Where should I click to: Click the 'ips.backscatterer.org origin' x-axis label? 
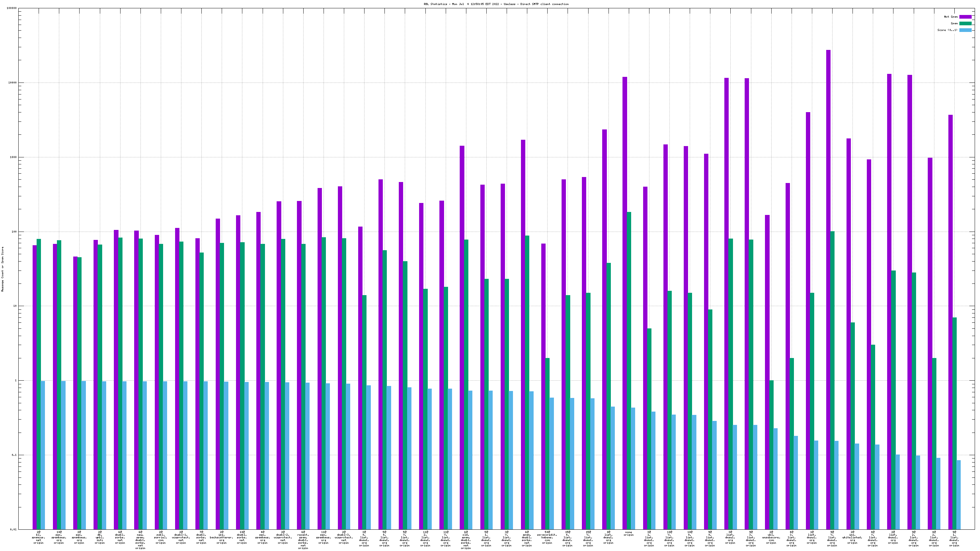coord(221,537)
